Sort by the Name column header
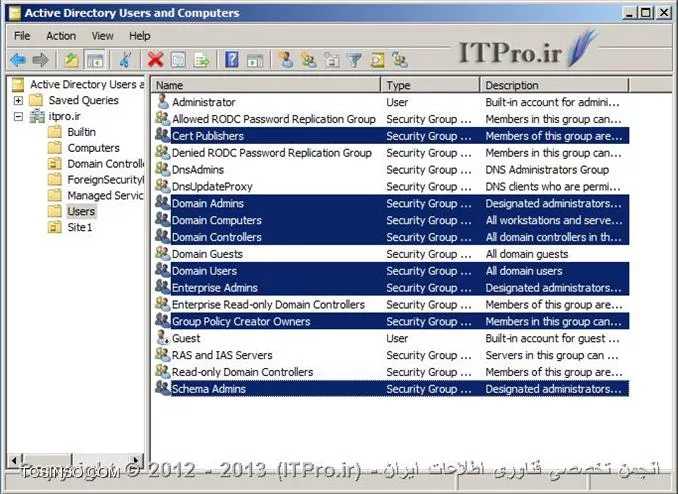 (x=266, y=85)
